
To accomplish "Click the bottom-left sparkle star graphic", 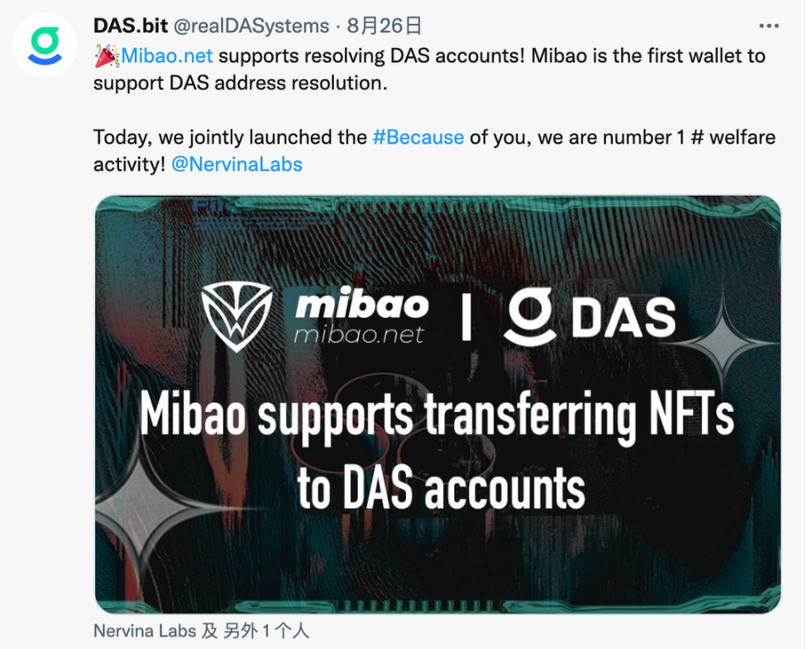I will [144, 508].
